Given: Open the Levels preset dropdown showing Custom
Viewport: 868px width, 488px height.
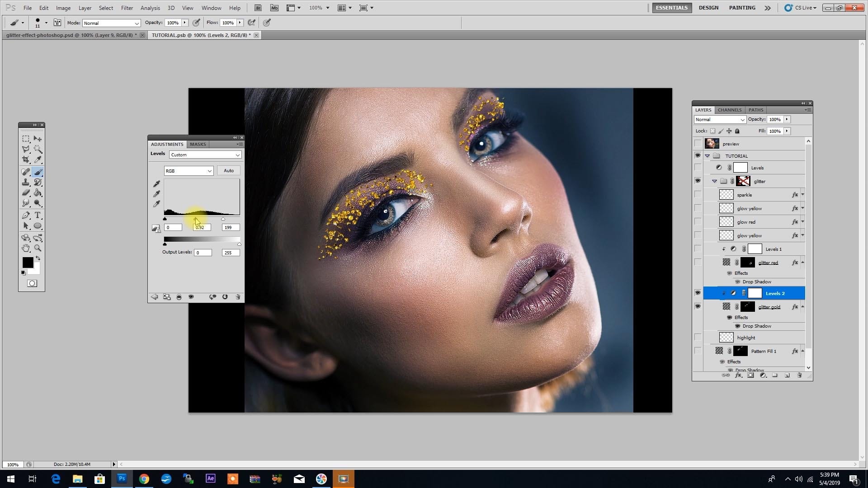Looking at the screenshot, I should point(205,155).
